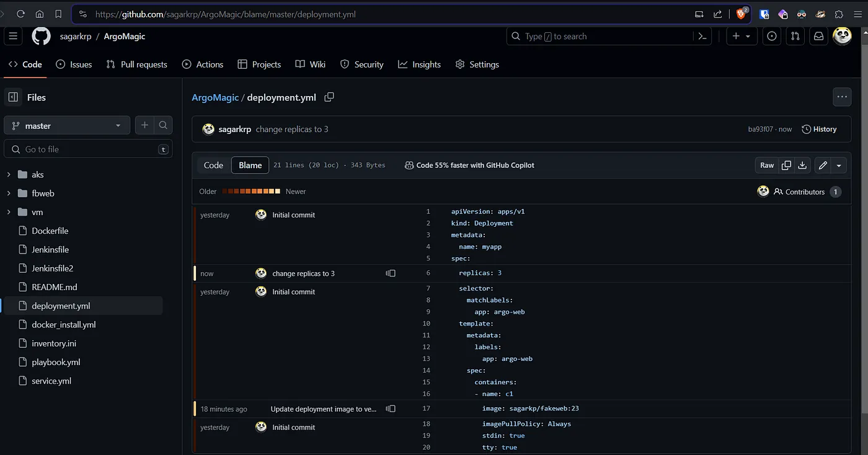Collapse the Files tree side panel
Screen dimensions: 868x455
click(x=13, y=97)
